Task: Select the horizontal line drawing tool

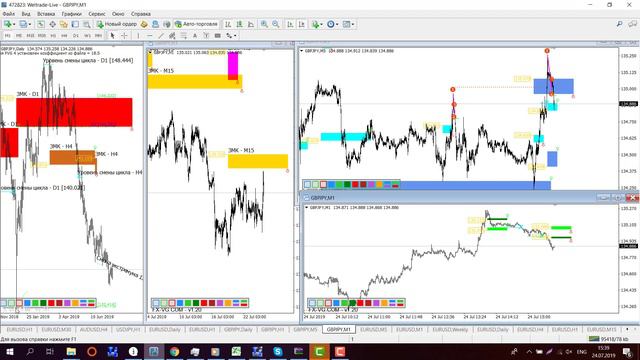Action: click(x=150, y=36)
